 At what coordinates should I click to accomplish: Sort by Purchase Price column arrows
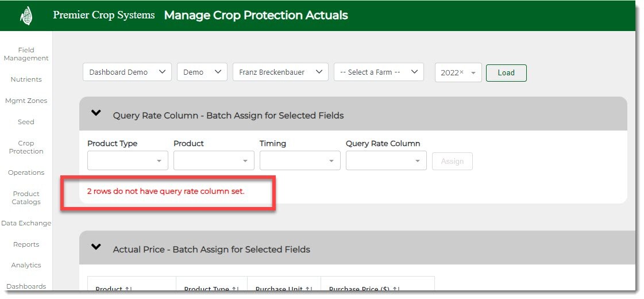coord(396,289)
